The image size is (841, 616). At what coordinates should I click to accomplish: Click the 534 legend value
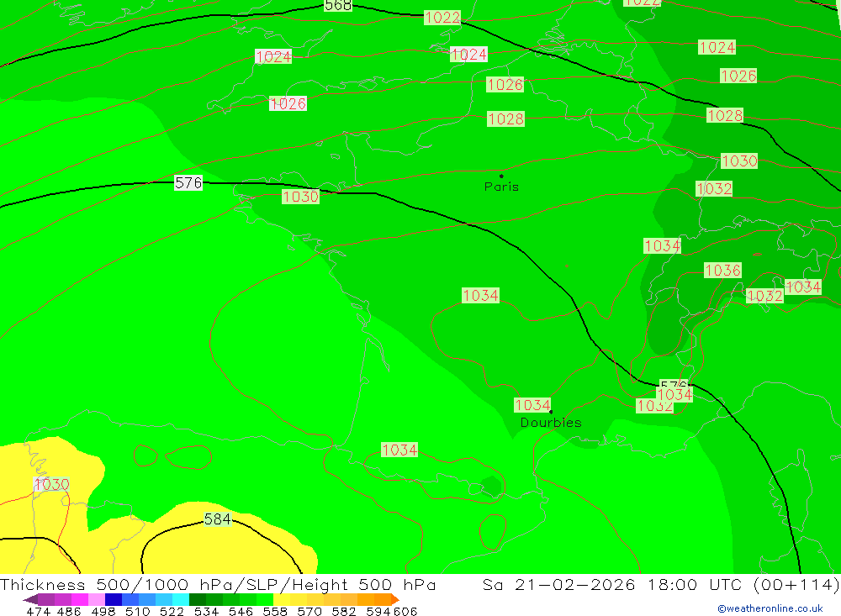tap(206, 611)
